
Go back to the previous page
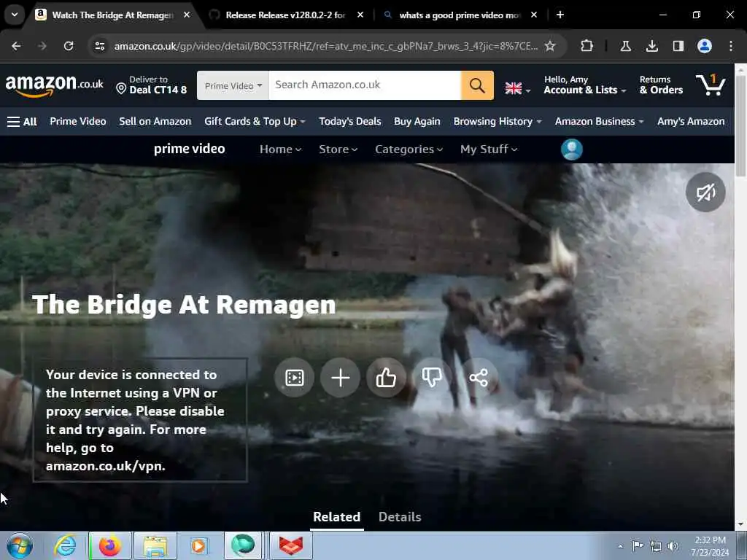coord(16,46)
